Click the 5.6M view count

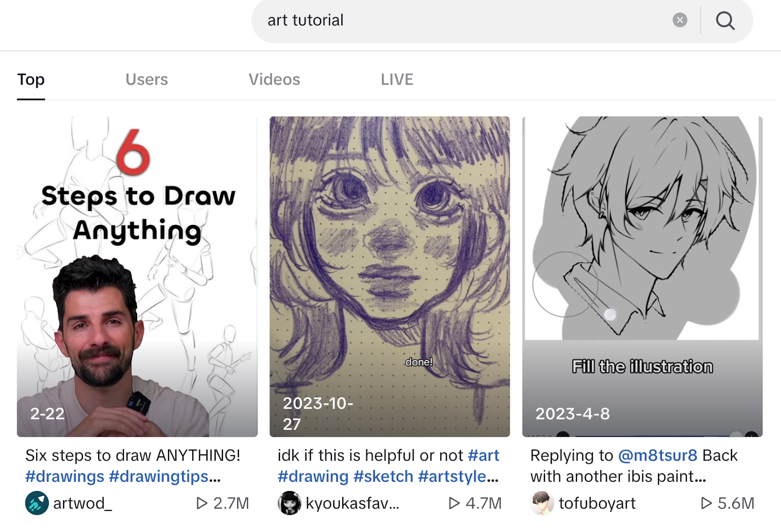tap(736, 503)
